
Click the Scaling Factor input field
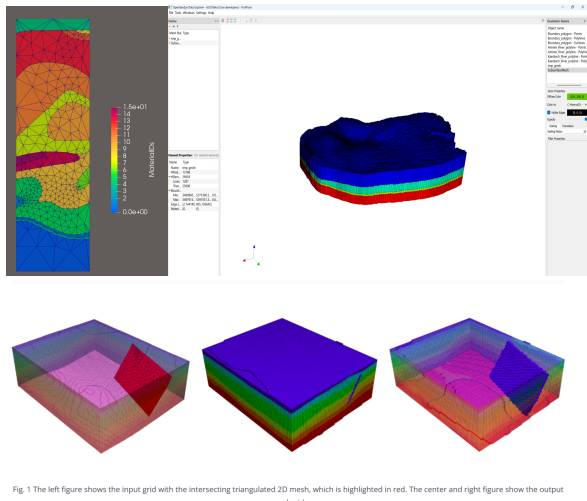click(575, 131)
